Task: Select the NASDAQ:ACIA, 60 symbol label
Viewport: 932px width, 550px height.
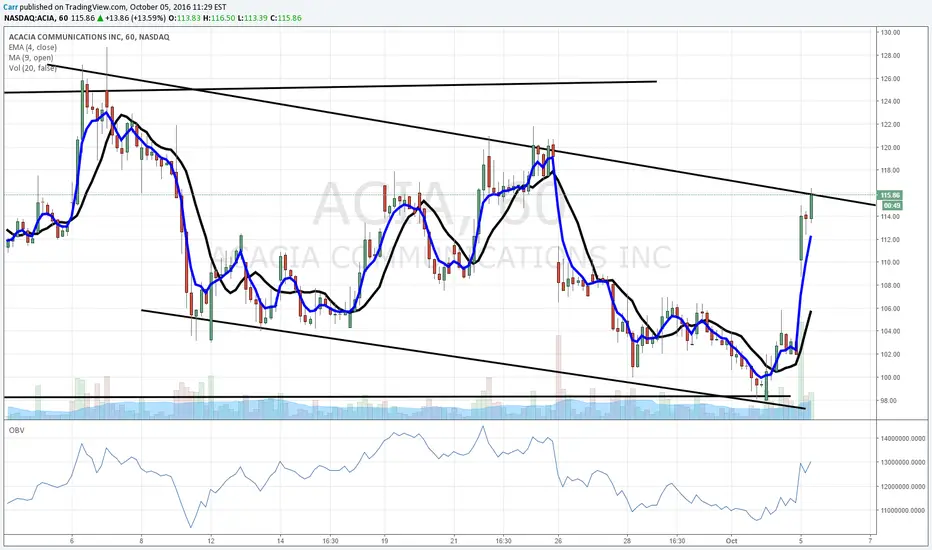Action: pyautogui.click(x=36, y=18)
